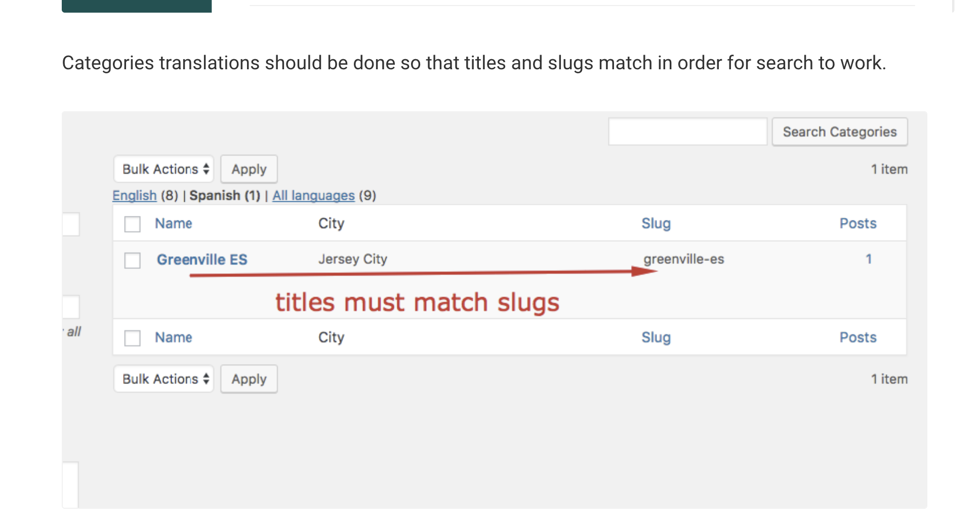Sort by the Posts column header
The height and width of the screenshot is (529, 980).
[x=858, y=224]
